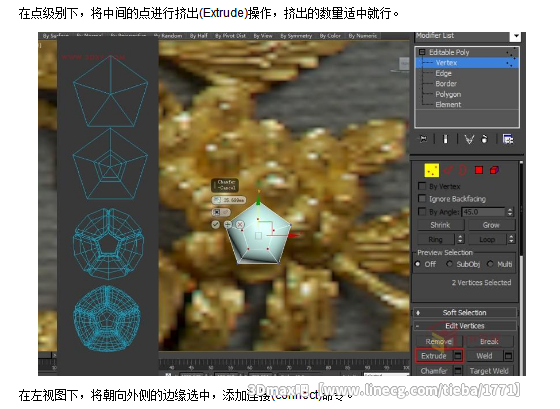Select Polygon in the modifier stack

[448, 94]
